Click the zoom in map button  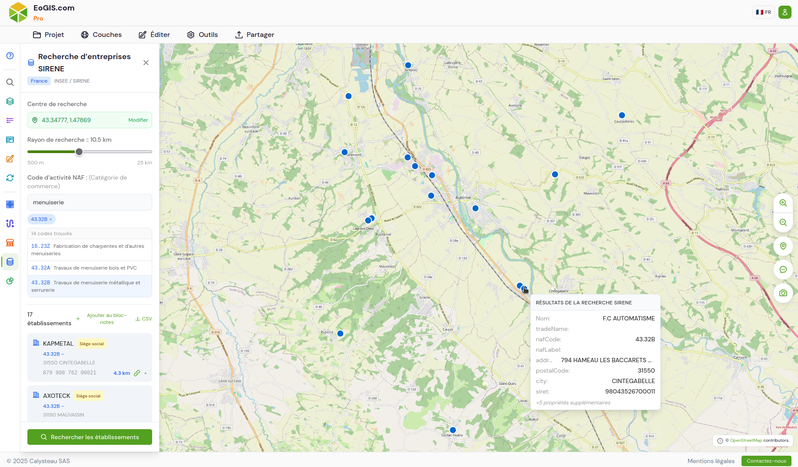click(x=783, y=203)
